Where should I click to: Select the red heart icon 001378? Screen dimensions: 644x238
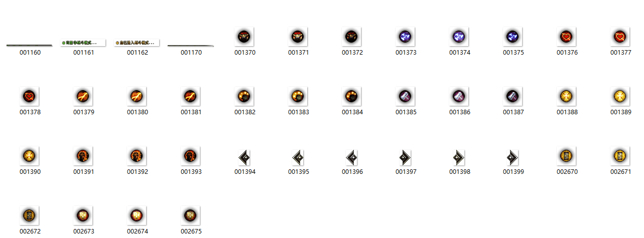pos(30,96)
